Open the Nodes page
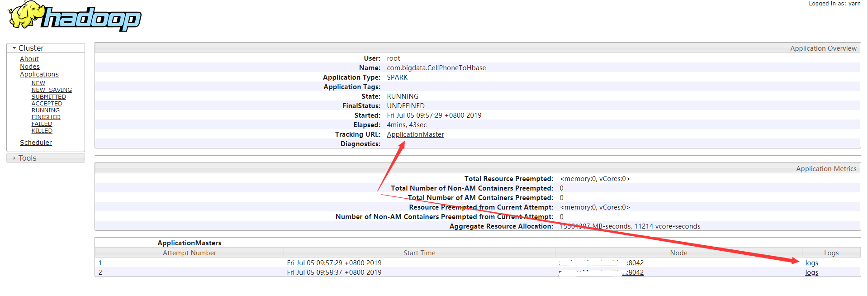Viewport: 868px width, 296px height. pyautogui.click(x=30, y=67)
